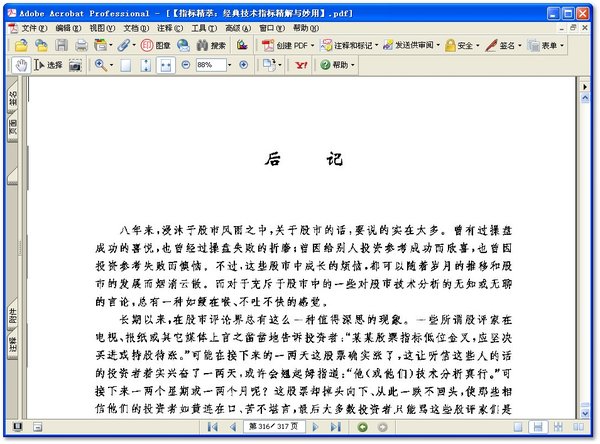The height and width of the screenshot is (444, 600).
Task: Click the paperclip attach file icon
Action: (124, 46)
